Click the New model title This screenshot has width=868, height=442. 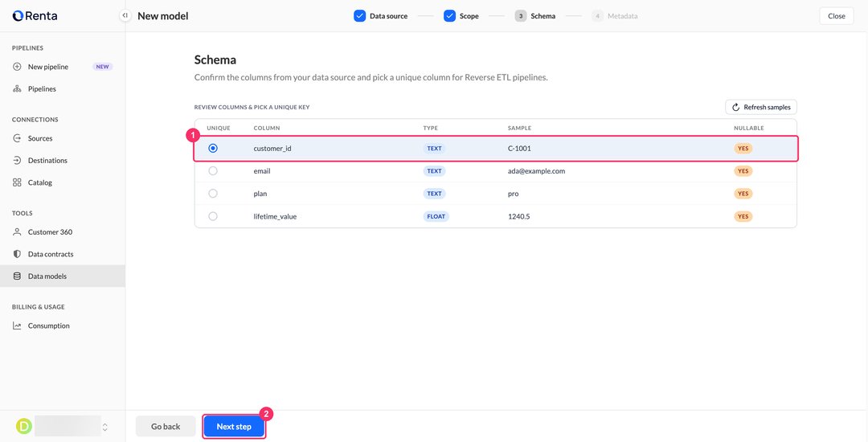(162, 16)
